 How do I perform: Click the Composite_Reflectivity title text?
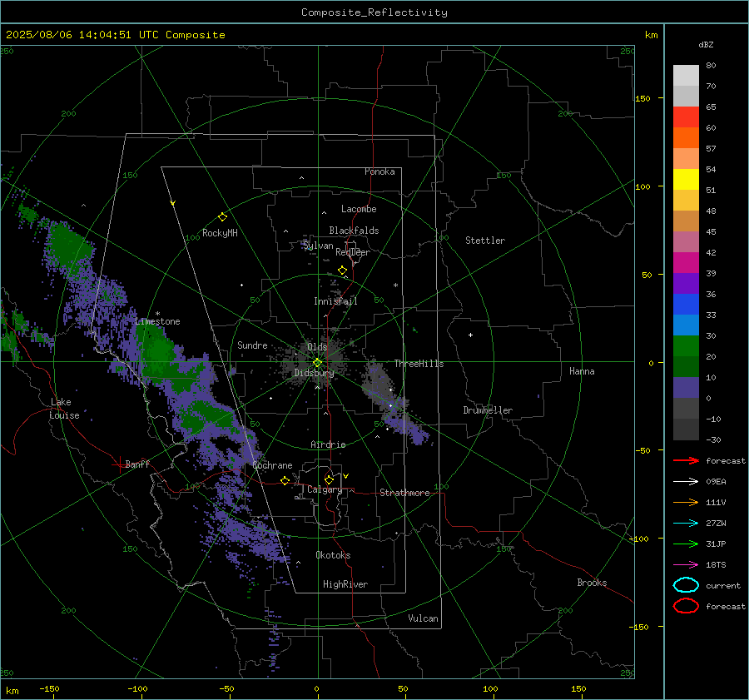374,12
